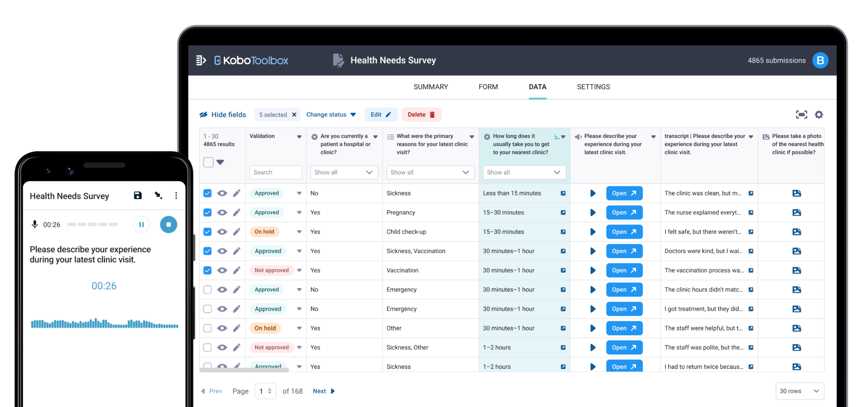The height and width of the screenshot is (407, 868).
Task: Switch to the SETTINGS tab
Action: point(593,87)
